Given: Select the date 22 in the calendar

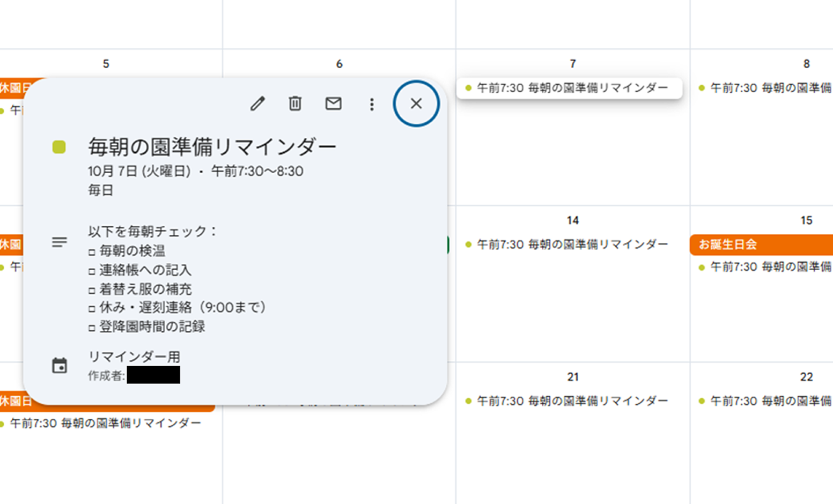Looking at the screenshot, I should [806, 377].
